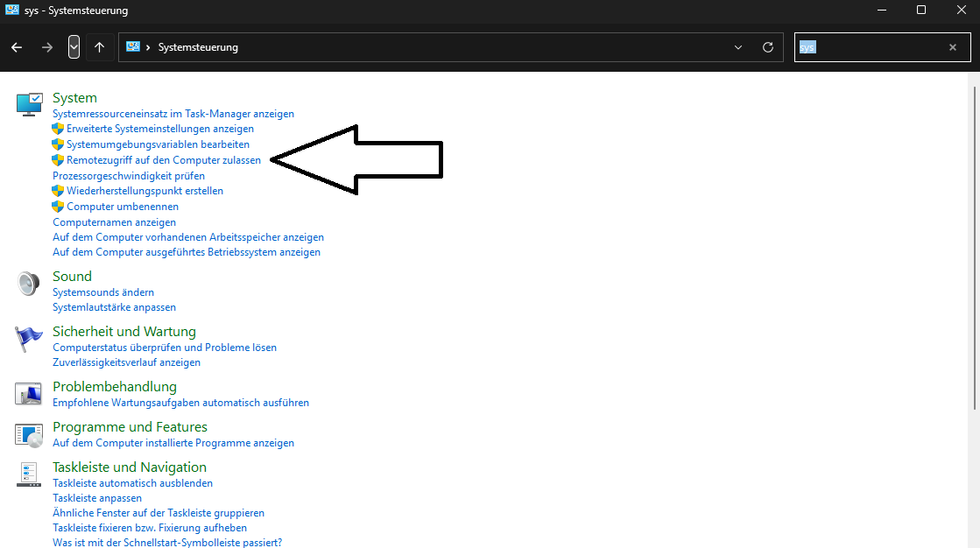This screenshot has height=548, width=980.
Task: Click the Programme und Features icon
Action: click(29, 434)
